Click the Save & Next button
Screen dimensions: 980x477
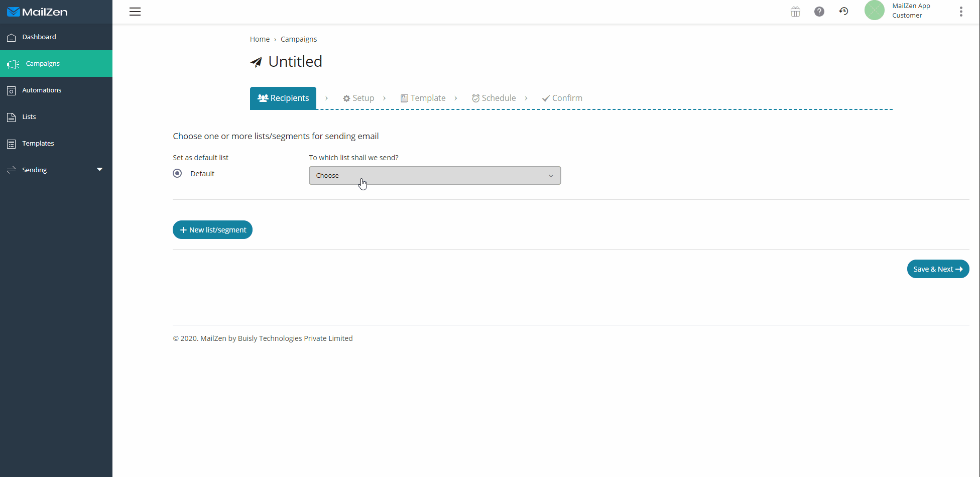click(x=937, y=269)
